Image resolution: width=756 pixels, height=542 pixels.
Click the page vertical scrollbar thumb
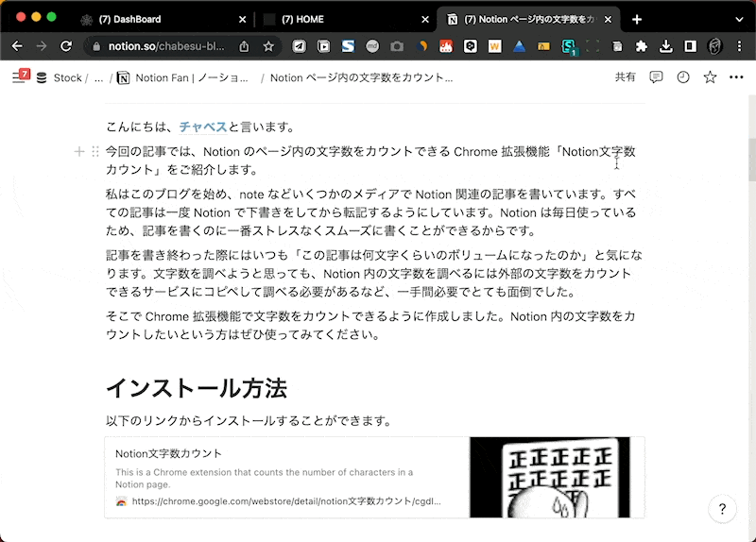coord(751,161)
